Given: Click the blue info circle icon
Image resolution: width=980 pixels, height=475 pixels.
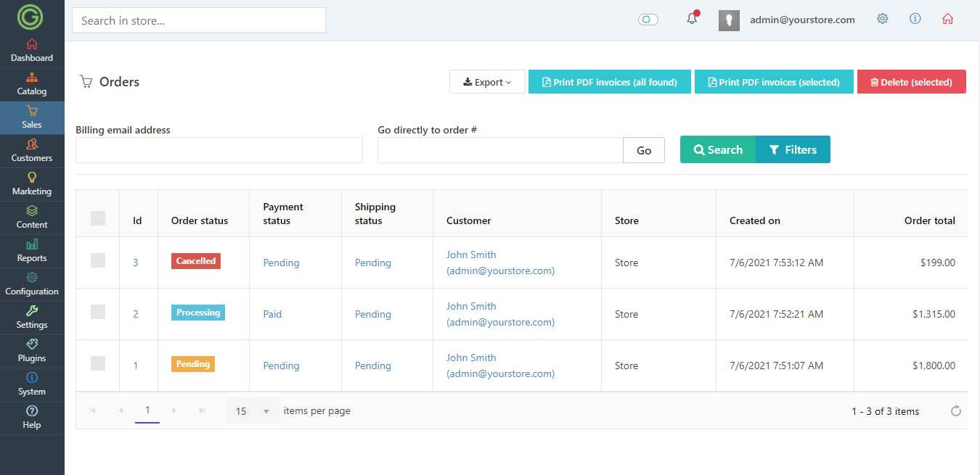Looking at the screenshot, I should pos(915,20).
